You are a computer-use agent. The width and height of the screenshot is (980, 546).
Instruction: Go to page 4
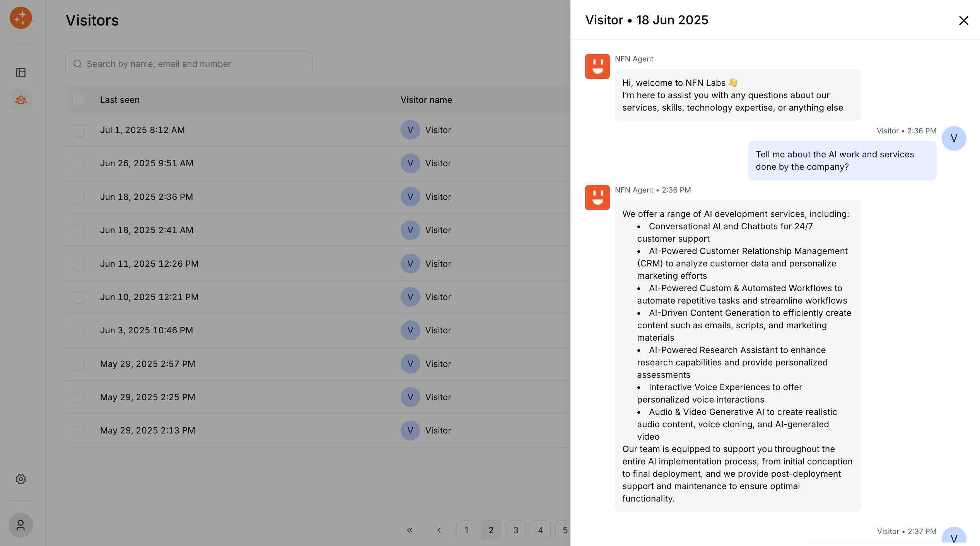540,530
